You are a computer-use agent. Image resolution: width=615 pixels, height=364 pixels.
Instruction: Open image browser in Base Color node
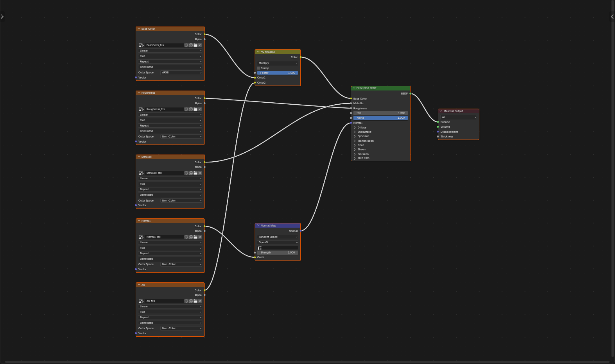[141, 45]
